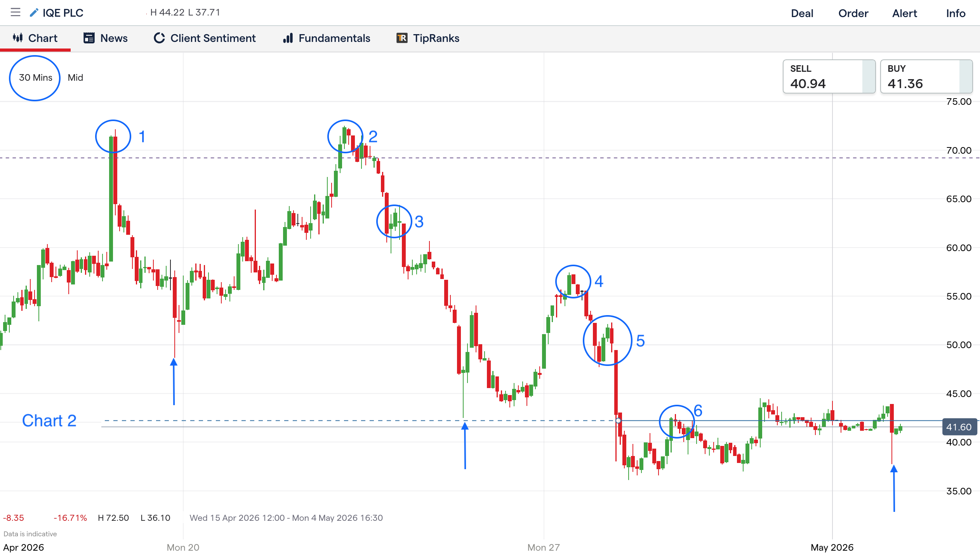
Task: Click the Data is indicative notice
Action: tap(30, 534)
